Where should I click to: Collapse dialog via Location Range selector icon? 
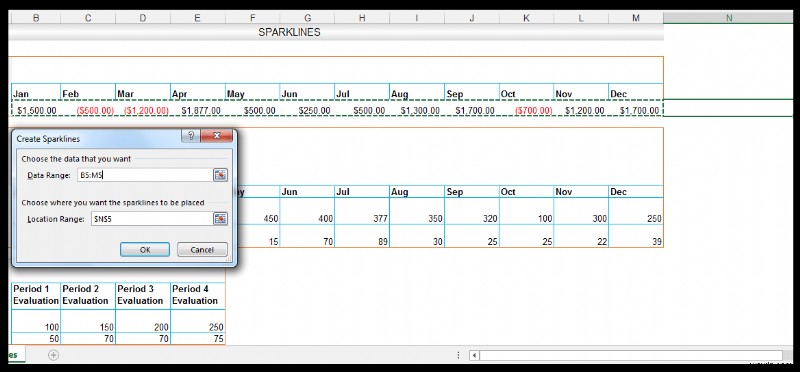[x=220, y=219]
